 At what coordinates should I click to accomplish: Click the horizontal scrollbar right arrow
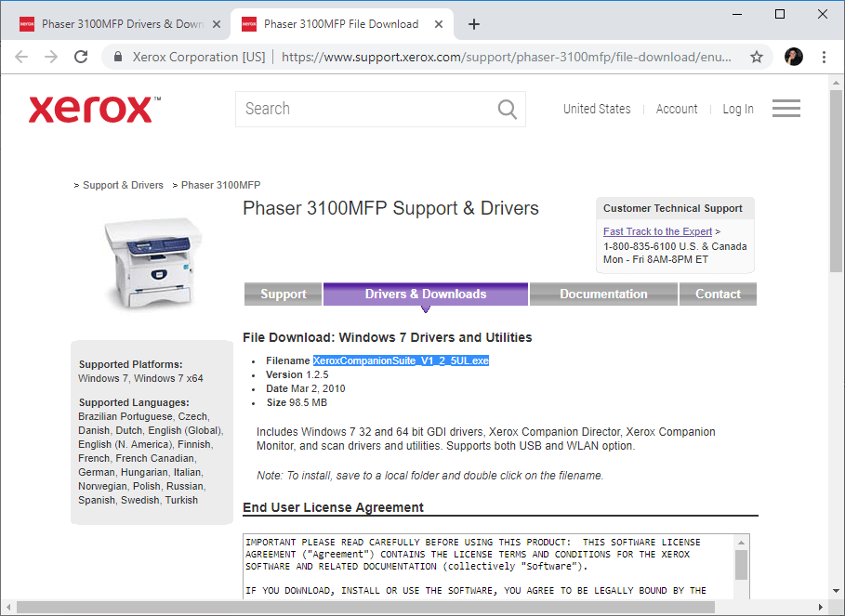(820, 608)
